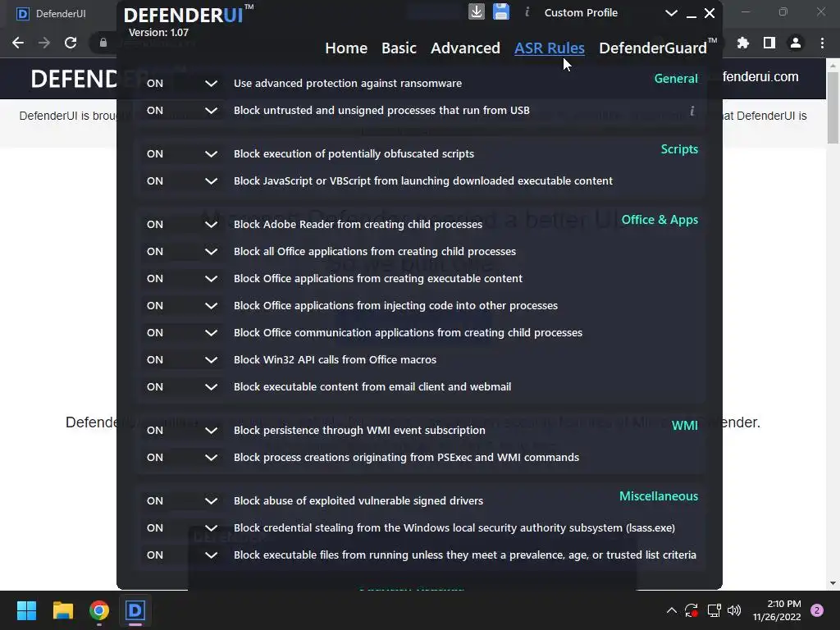Open File Explorer from the taskbar

[x=62, y=610]
